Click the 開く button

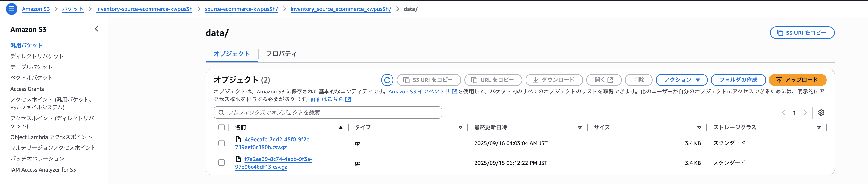604,80
